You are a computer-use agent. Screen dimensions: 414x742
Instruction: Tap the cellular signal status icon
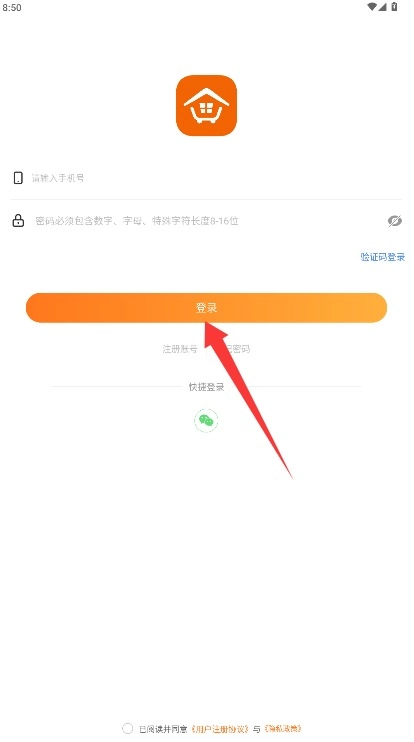382,7
